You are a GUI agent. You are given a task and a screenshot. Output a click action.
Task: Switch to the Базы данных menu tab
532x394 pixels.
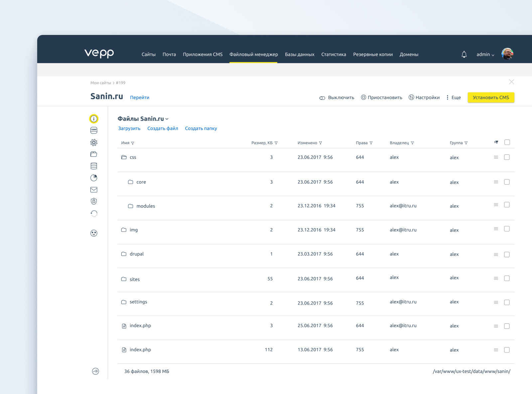tap(299, 54)
